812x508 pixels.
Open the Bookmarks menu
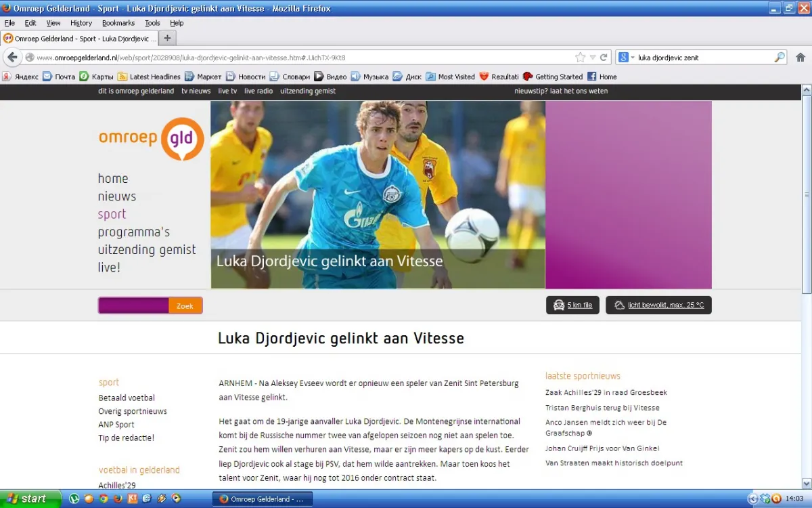[x=118, y=23]
